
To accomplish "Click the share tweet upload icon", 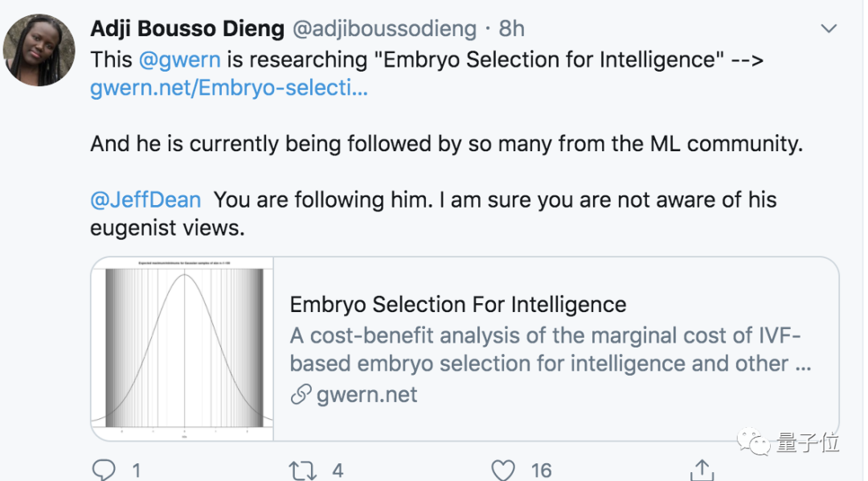I will pyautogui.click(x=702, y=470).
